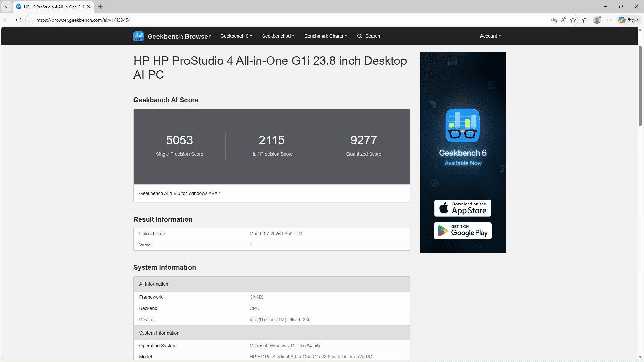
Task: Click the Geekbench Browser logo icon
Action: click(138, 36)
